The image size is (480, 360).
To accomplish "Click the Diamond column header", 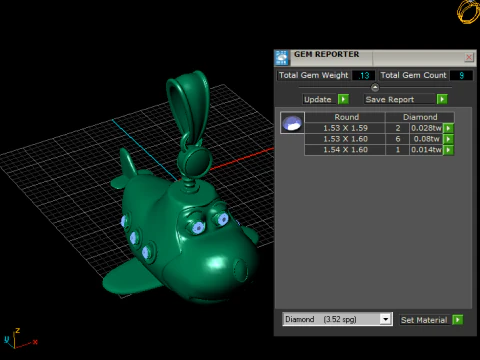I will click(x=420, y=117).
